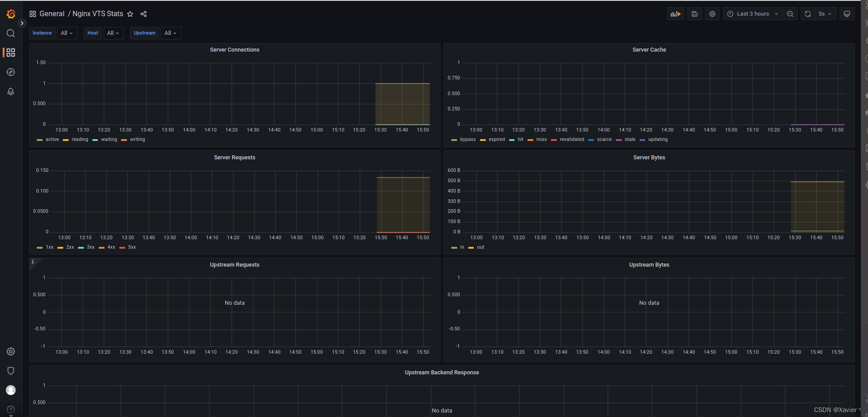The width and height of the screenshot is (868, 417).
Task: Open the Host All variable dropdown
Action: click(113, 33)
